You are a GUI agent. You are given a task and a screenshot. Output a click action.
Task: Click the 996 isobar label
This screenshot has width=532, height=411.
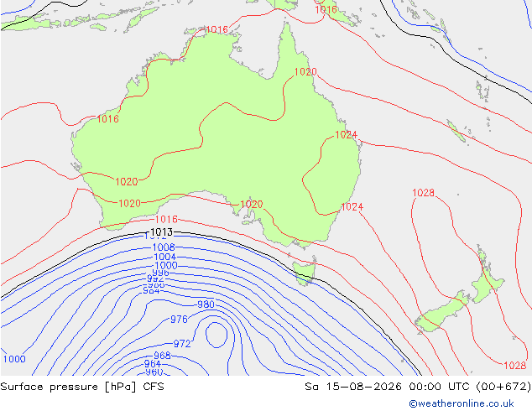pos(160,273)
